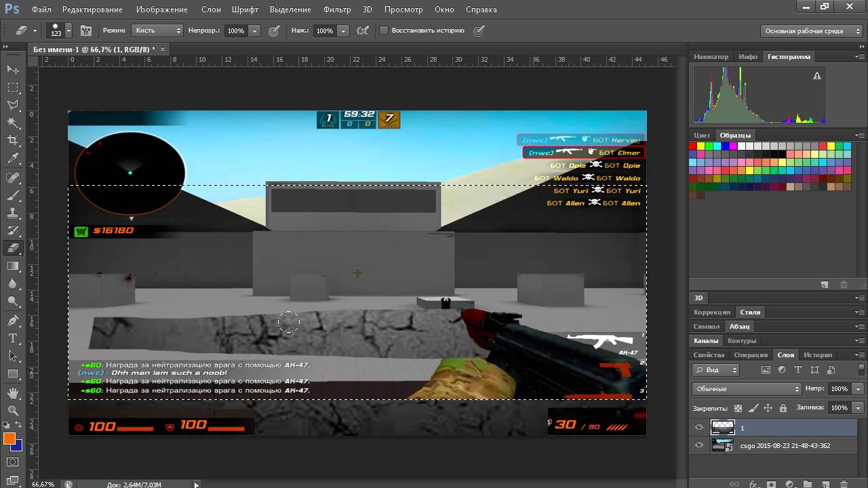The width and height of the screenshot is (868, 488).
Task: Select the Magic Wand tool
Action: [13, 123]
